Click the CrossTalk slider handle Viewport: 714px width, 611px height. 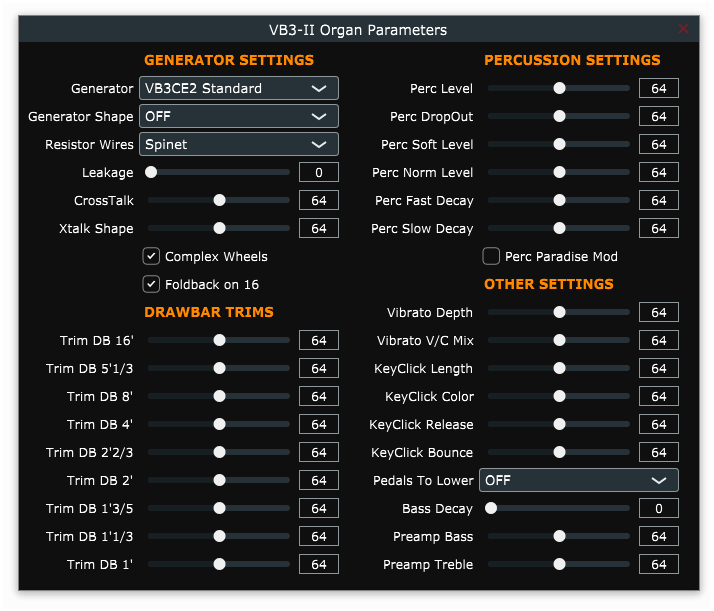[219, 200]
